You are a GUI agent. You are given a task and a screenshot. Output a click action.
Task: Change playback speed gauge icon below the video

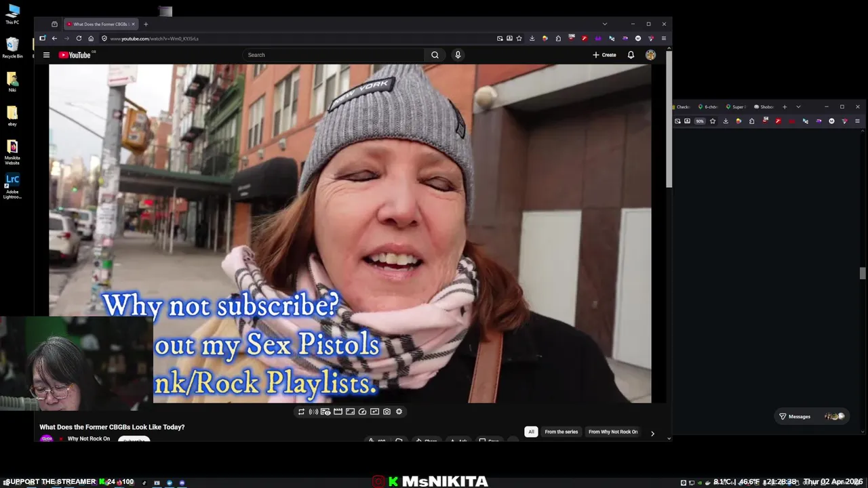click(x=362, y=411)
